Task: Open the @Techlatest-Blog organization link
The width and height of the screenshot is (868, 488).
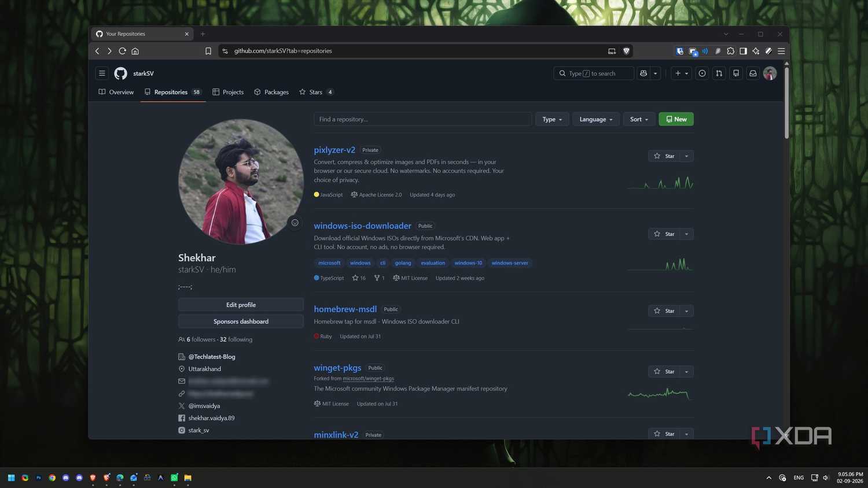Action: (x=212, y=357)
